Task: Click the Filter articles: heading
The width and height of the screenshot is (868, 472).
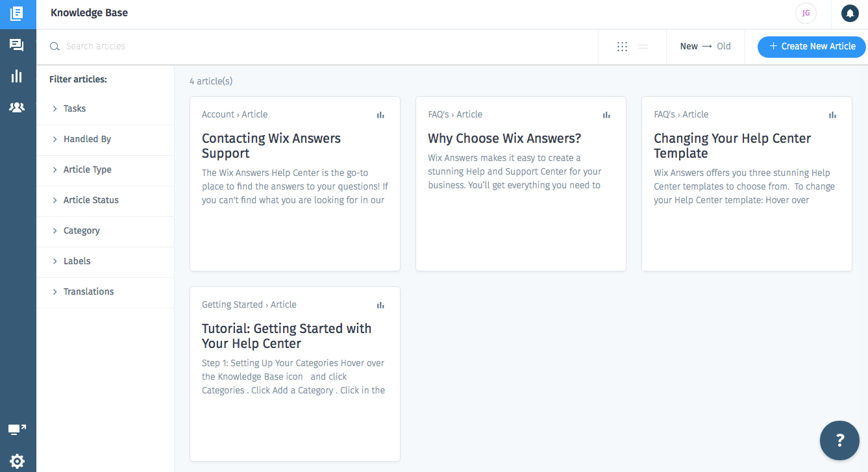Action: (78, 79)
